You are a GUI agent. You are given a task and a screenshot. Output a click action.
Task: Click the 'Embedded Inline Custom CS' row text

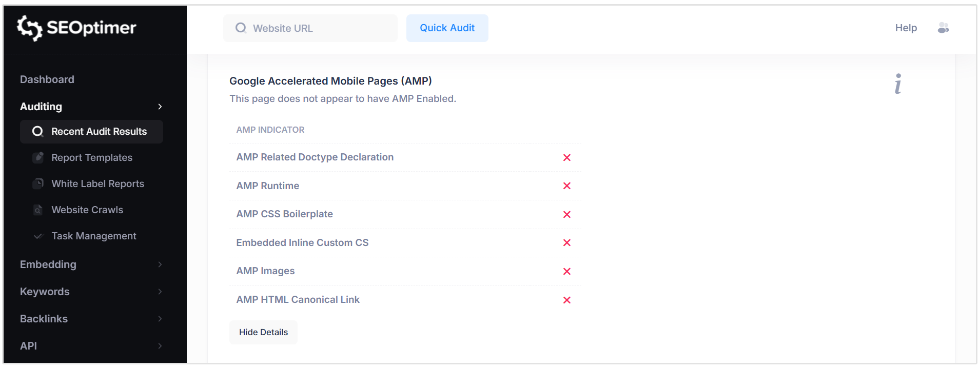tap(302, 242)
